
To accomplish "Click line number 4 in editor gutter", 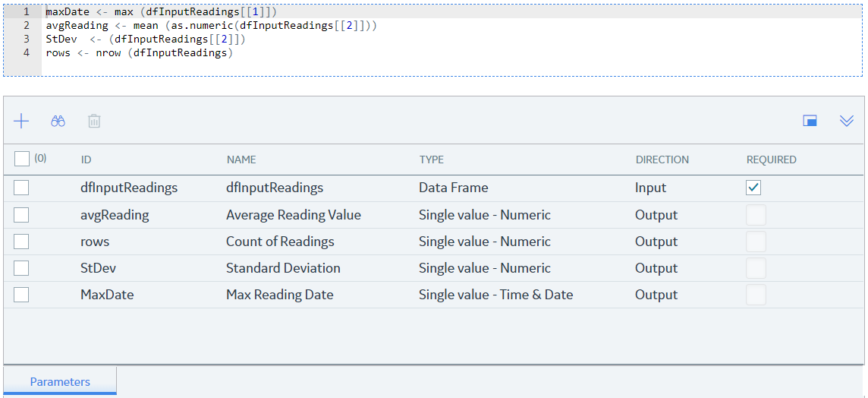I will click(x=27, y=53).
